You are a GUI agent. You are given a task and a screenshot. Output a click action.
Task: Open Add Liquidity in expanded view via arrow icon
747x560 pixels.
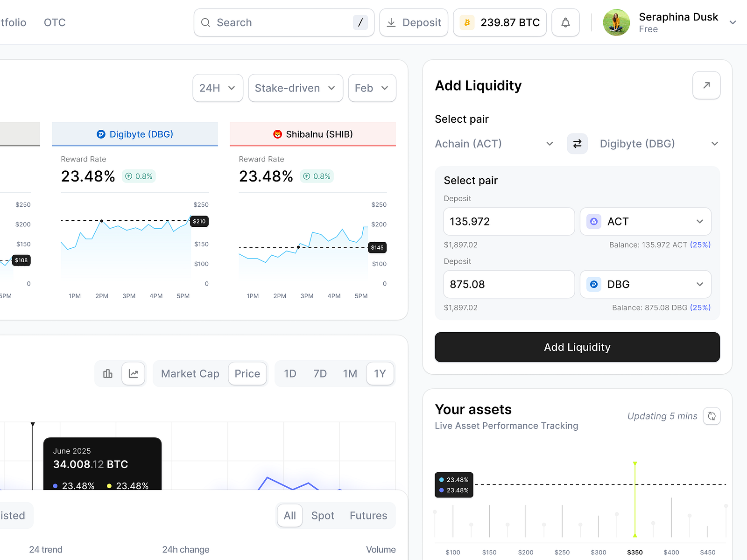pos(706,85)
